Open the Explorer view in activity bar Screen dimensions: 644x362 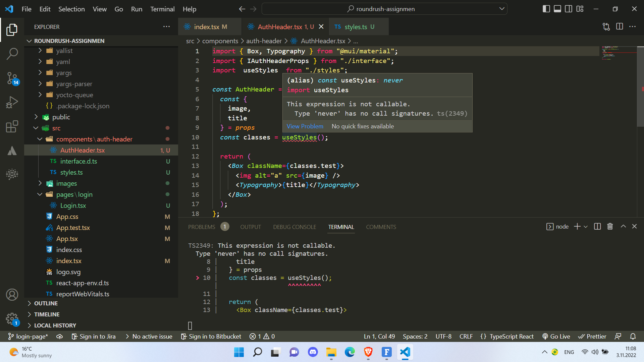(x=12, y=30)
